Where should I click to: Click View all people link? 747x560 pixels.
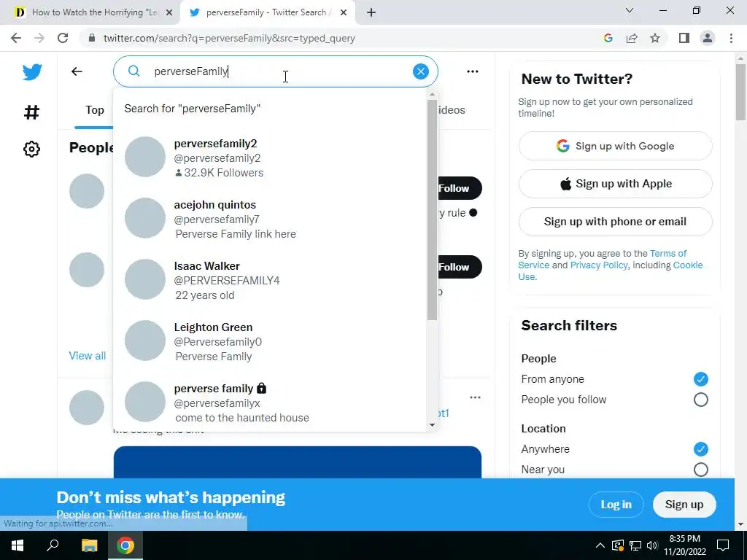[88, 356]
